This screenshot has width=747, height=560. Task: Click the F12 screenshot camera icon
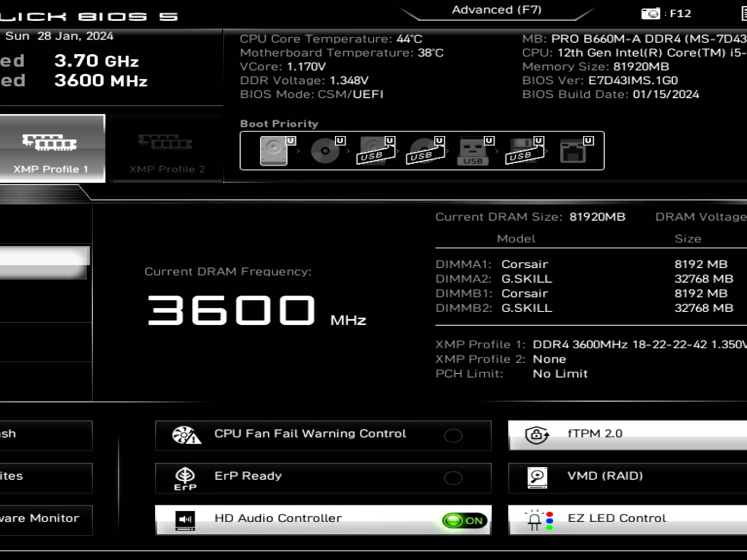tap(650, 13)
